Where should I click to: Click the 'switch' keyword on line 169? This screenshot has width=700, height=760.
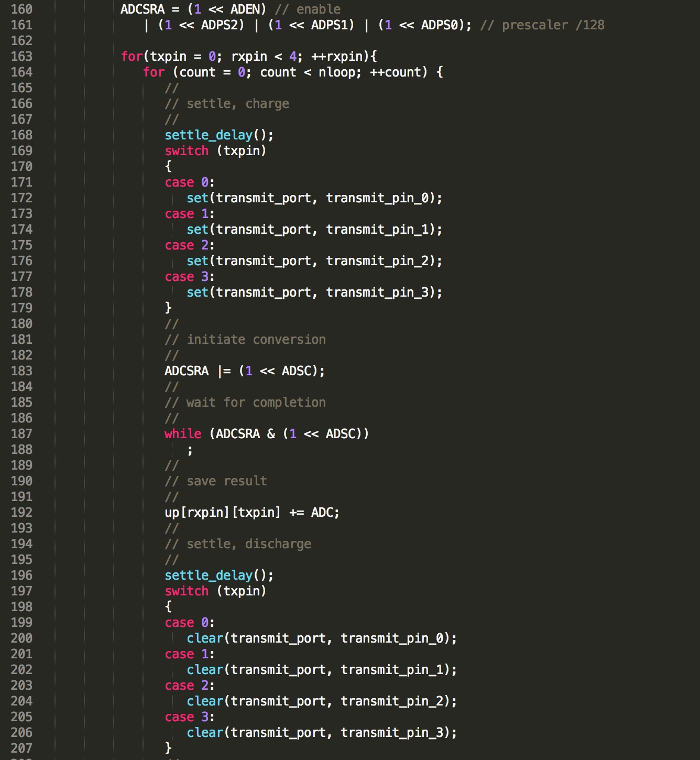(x=187, y=151)
